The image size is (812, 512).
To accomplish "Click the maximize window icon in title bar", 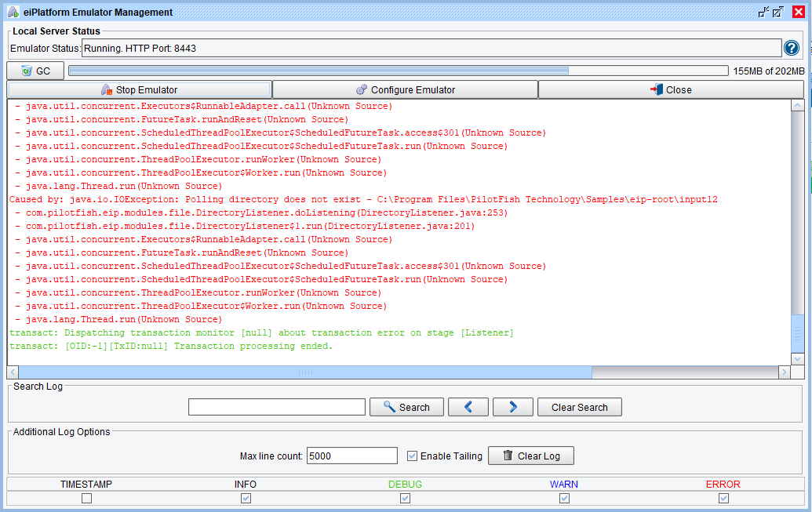I will click(777, 12).
